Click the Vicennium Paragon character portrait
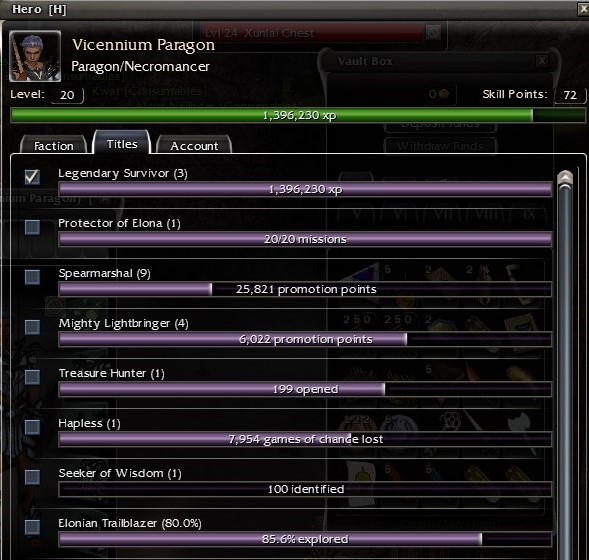The height and width of the screenshot is (560, 589). [x=35, y=56]
